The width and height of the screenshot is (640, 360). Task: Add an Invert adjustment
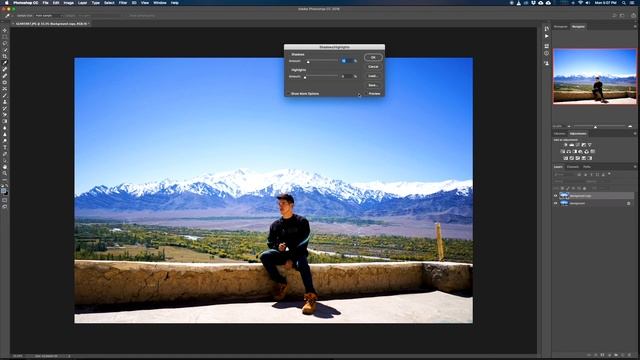coord(566,158)
